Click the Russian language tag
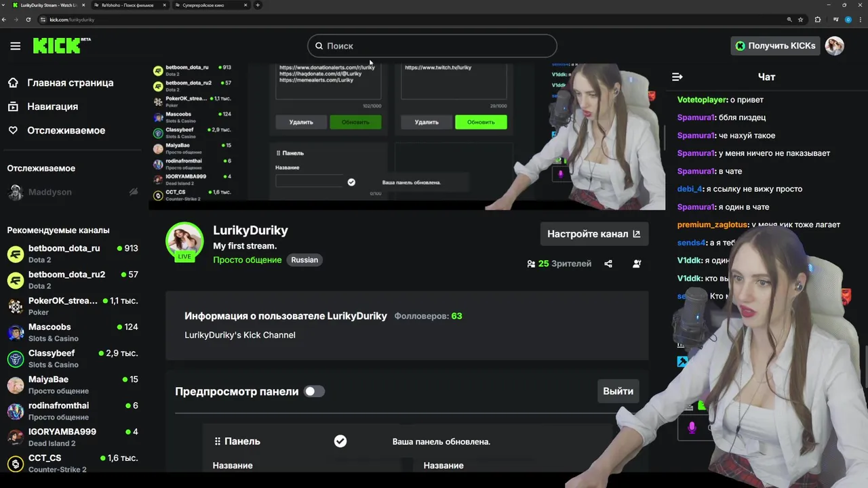Viewport: 868px width, 488px height. pos(304,260)
